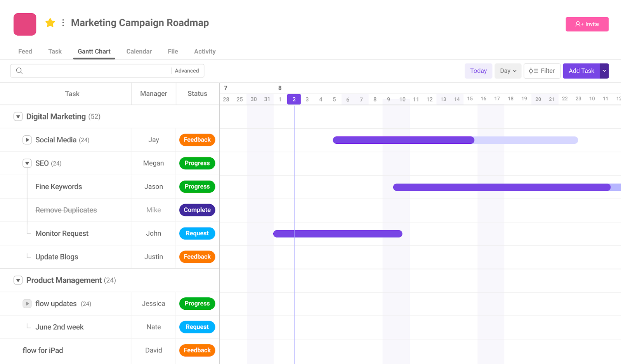The width and height of the screenshot is (621, 364).
Task: Click Feedback status for Update Blogs
Action: [x=197, y=257]
